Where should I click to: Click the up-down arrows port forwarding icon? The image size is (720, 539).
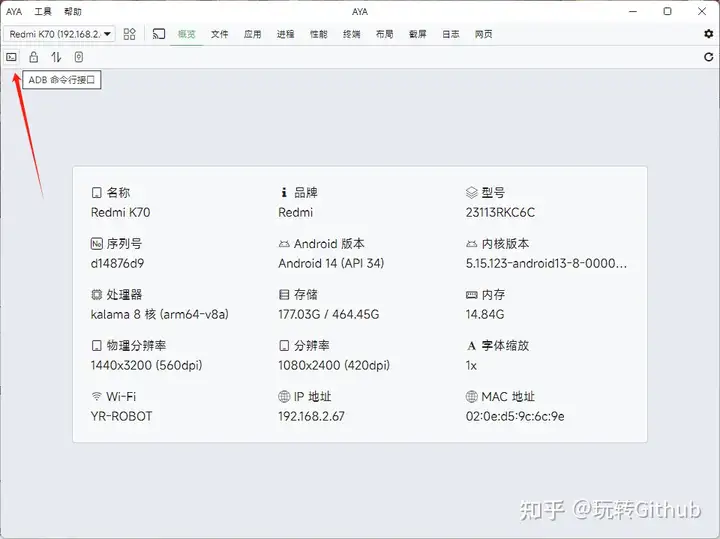click(x=56, y=57)
